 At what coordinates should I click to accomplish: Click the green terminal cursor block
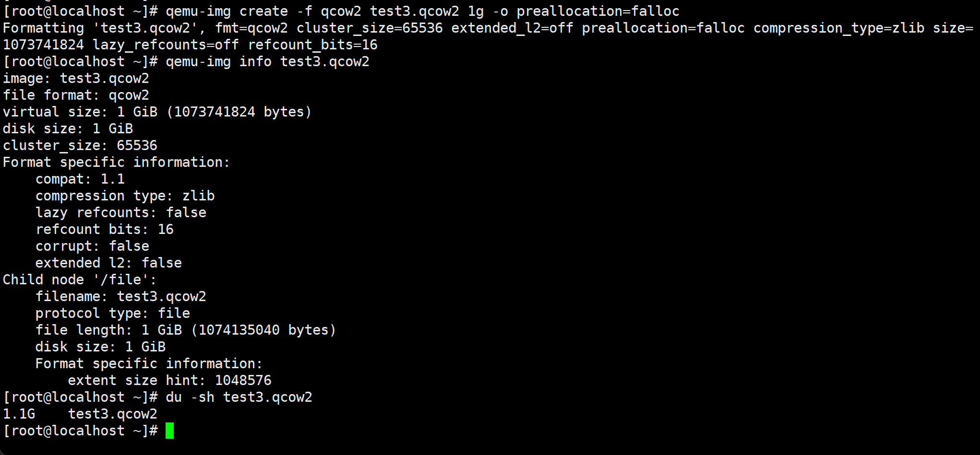click(x=169, y=431)
